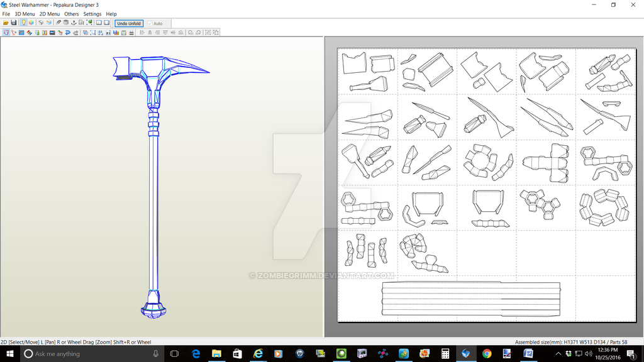Select the cross-shaped unfolded part
The width and height of the screenshot is (644, 362).
pyautogui.click(x=547, y=163)
